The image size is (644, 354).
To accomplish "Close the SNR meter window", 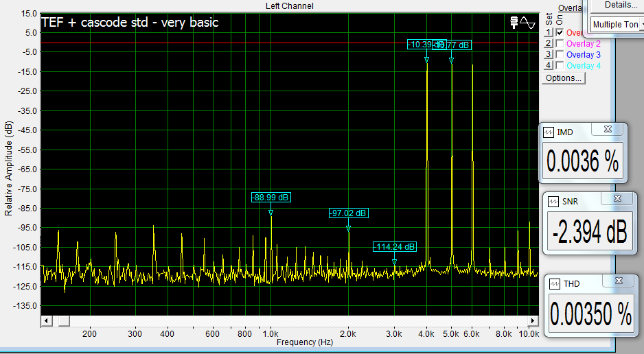I will pyautogui.click(x=617, y=198).
